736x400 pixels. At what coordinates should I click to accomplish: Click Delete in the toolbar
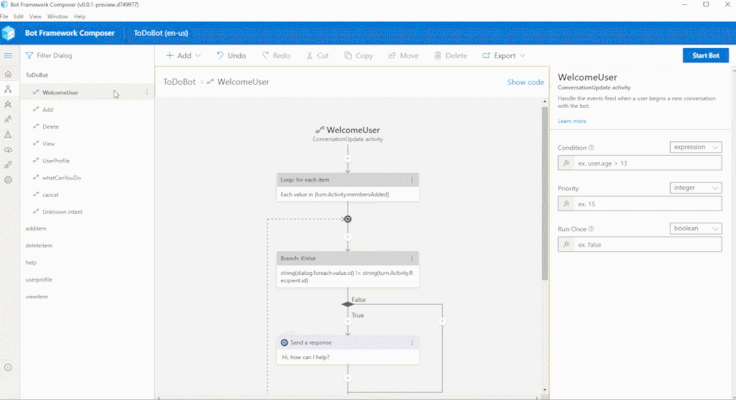[451, 55]
